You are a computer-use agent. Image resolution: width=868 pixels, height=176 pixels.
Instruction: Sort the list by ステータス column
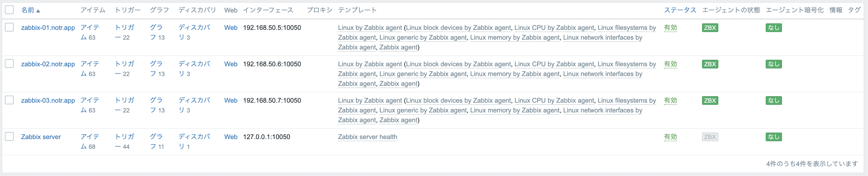click(680, 10)
